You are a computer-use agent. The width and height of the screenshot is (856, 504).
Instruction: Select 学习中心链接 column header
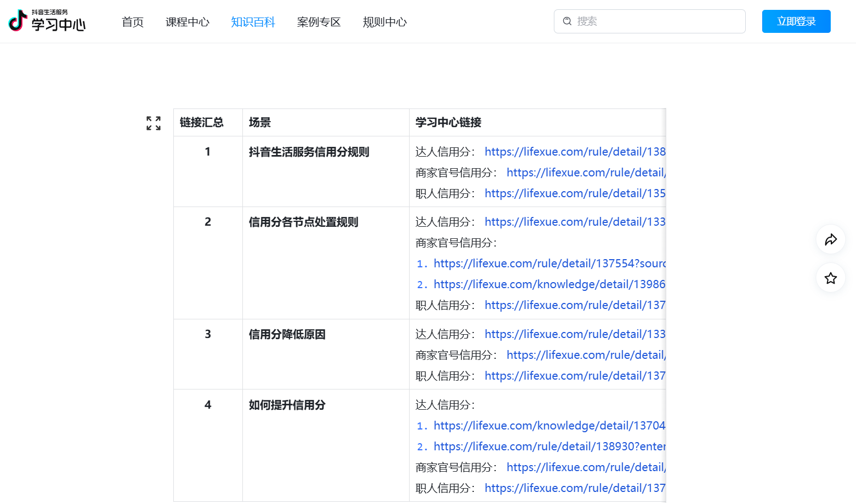537,122
